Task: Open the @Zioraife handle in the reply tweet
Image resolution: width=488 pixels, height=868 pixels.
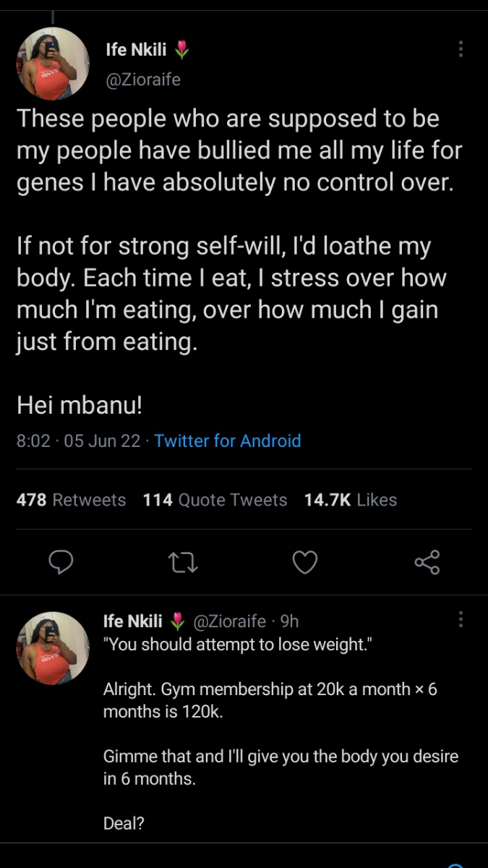Action: point(228,621)
